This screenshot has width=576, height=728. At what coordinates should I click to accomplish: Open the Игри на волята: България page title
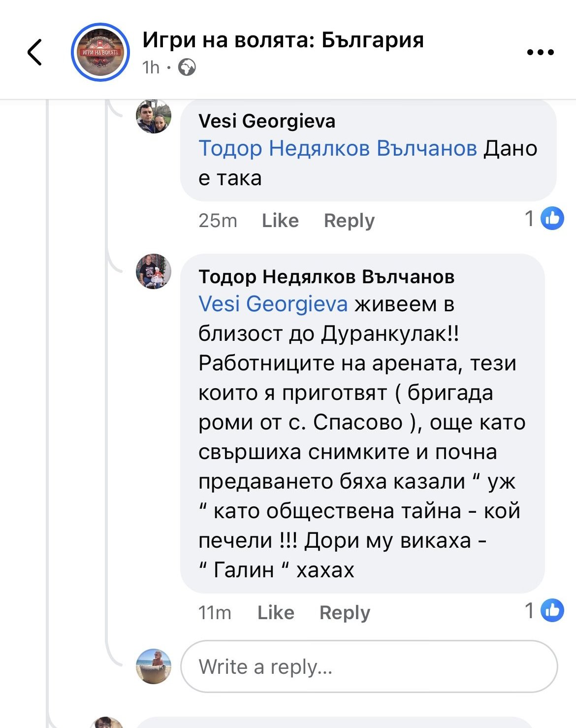pyautogui.click(x=283, y=40)
